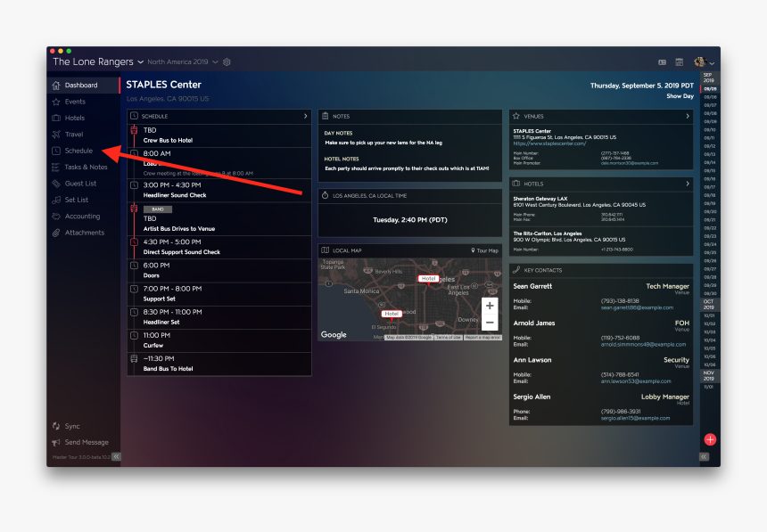Click the star icon in Venues panel header

point(516,117)
